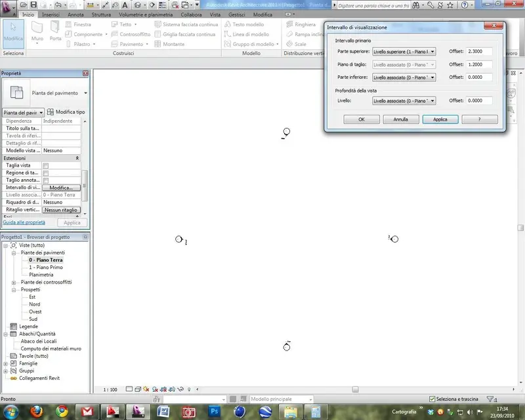
Task: Click Close Hidden Windows icon in quick access toolbar
Action: pos(175,5)
